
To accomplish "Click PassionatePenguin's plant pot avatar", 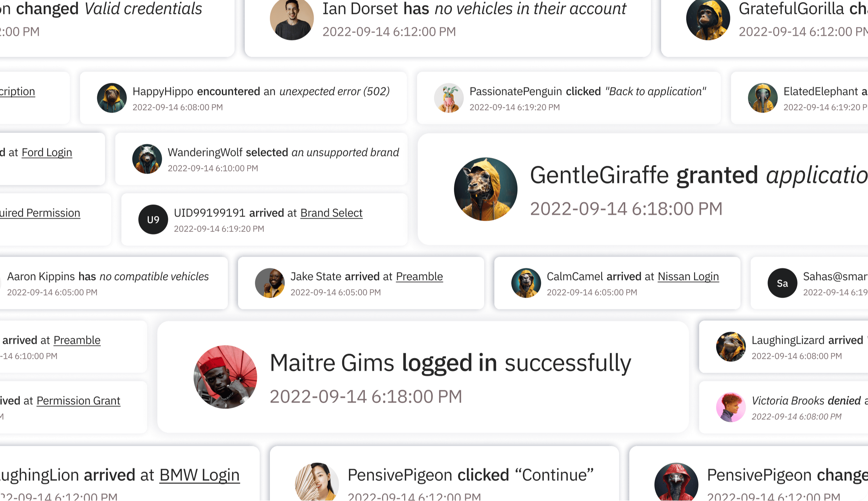I will [x=449, y=98].
